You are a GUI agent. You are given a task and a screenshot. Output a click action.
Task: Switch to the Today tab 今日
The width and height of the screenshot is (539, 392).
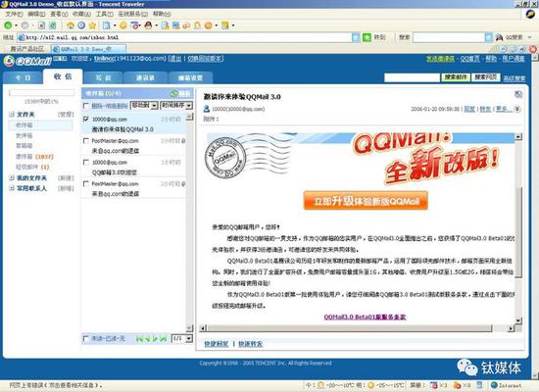23,78
